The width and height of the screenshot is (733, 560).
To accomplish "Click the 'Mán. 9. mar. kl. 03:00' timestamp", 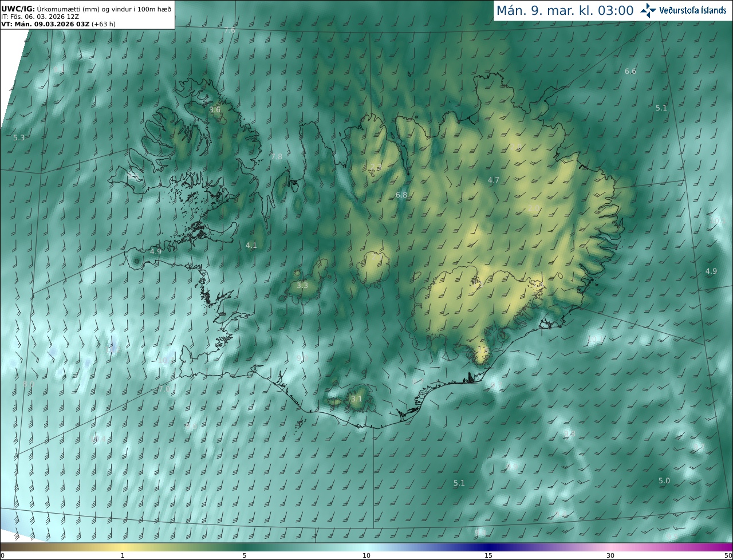I will [x=565, y=10].
